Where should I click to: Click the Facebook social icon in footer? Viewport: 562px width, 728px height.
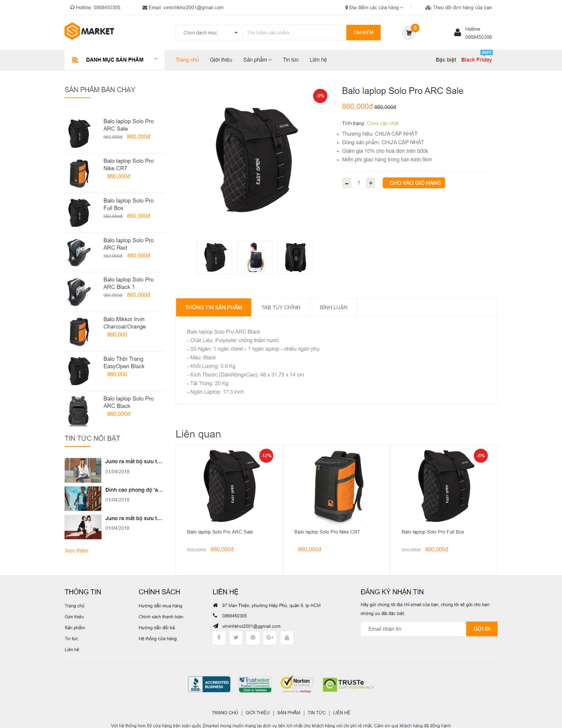219,637
